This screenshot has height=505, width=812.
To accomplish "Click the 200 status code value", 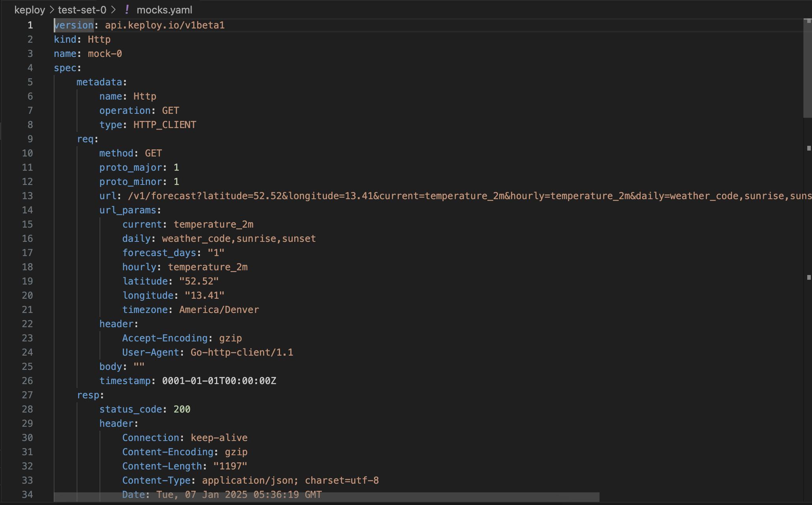I will coord(182,409).
